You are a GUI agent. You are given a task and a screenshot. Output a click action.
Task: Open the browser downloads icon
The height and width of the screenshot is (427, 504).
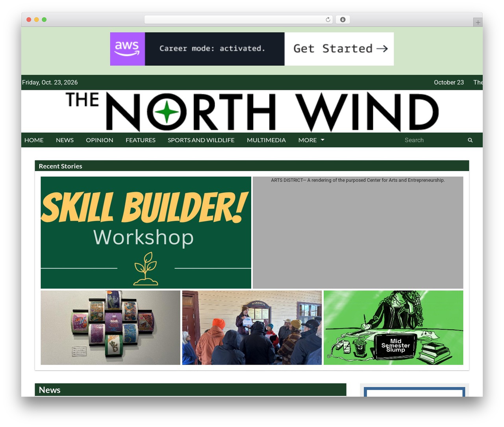[343, 20]
